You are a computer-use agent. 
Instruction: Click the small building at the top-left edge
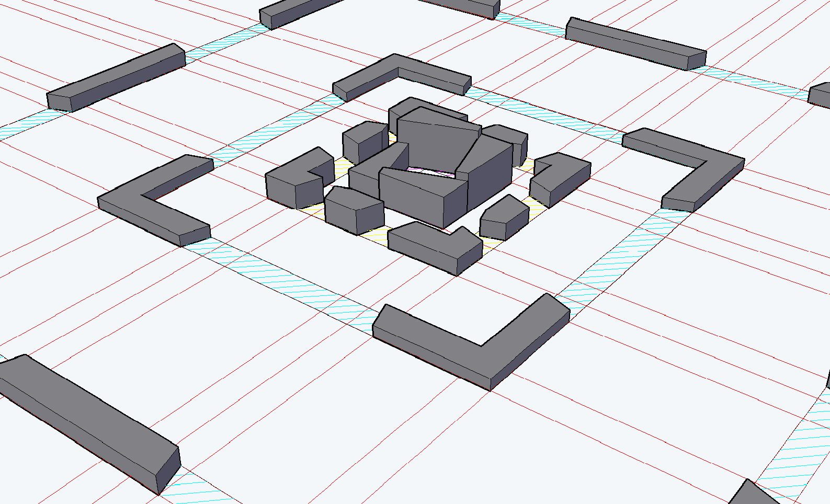(x=298, y=12)
